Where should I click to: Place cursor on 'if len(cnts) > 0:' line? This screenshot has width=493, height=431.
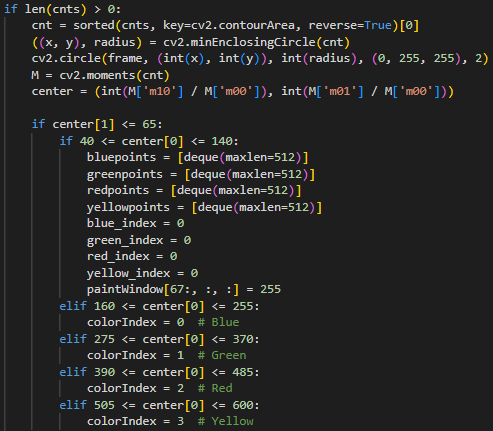tap(62, 9)
